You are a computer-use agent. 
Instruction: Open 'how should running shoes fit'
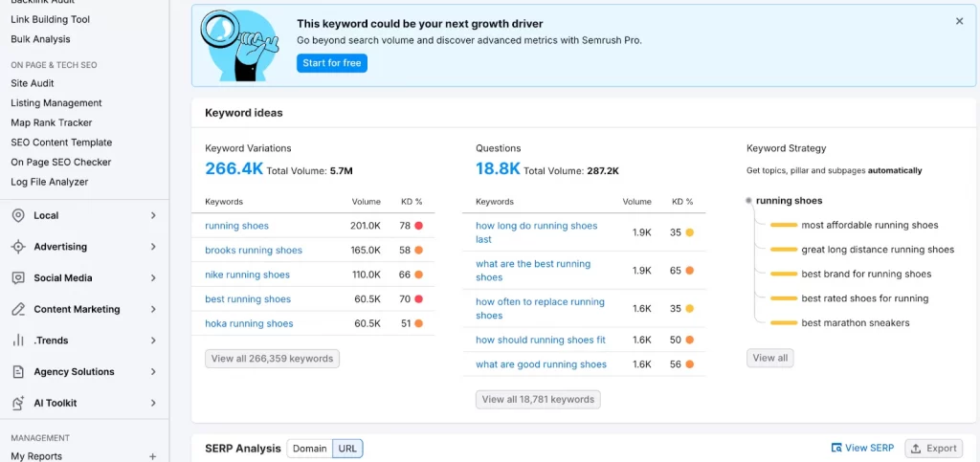(x=541, y=340)
